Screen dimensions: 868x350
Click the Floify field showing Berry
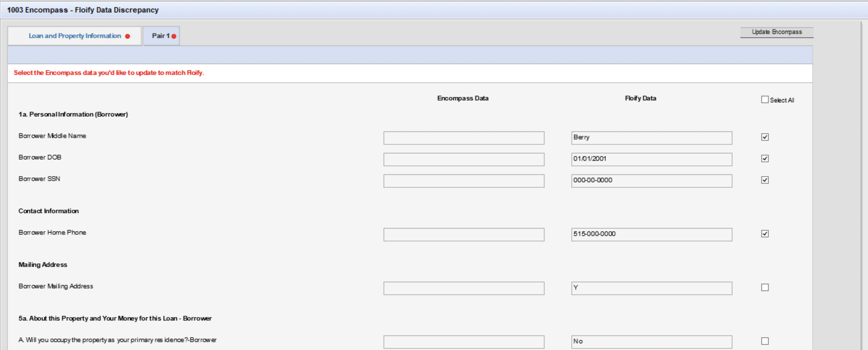tap(651, 137)
